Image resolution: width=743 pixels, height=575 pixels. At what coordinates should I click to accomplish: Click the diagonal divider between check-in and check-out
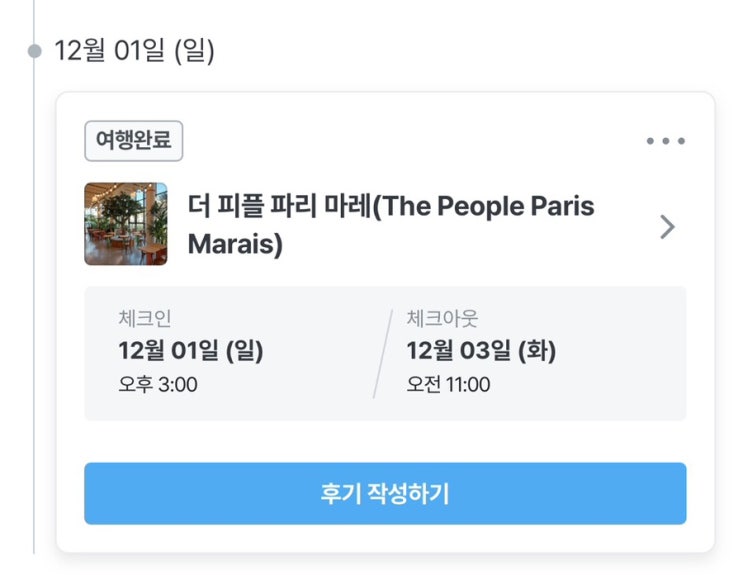[x=383, y=354]
